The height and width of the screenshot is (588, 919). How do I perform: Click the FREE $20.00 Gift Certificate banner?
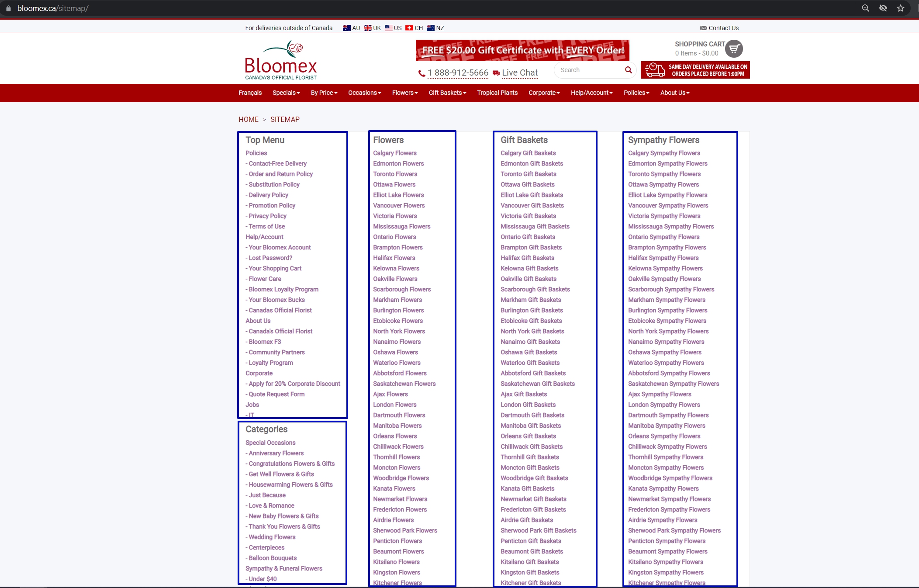click(x=522, y=50)
